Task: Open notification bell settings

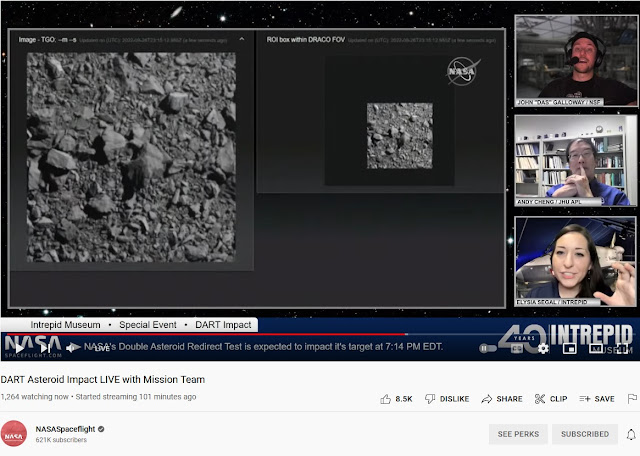Action: [631, 434]
